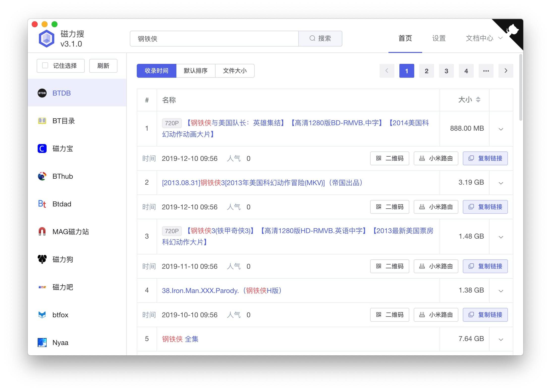Screen dimensions: 551x392
Task: Go to the 首页 tab
Action: (x=405, y=38)
